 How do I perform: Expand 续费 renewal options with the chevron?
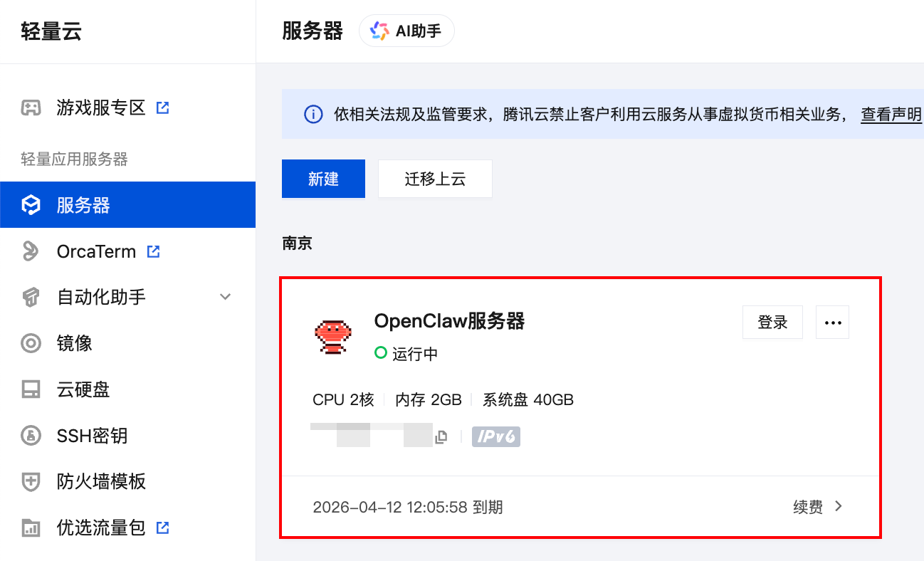pyautogui.click(x=839, y=506)
